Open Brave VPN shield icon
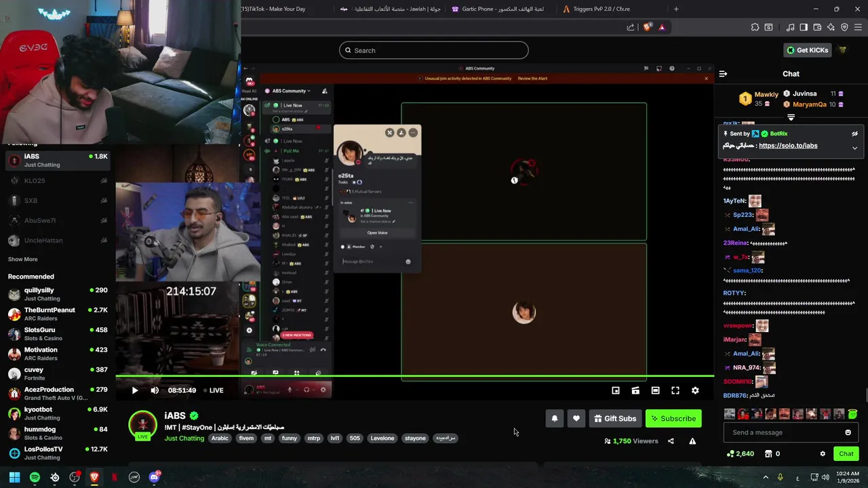 coord(844,27)
